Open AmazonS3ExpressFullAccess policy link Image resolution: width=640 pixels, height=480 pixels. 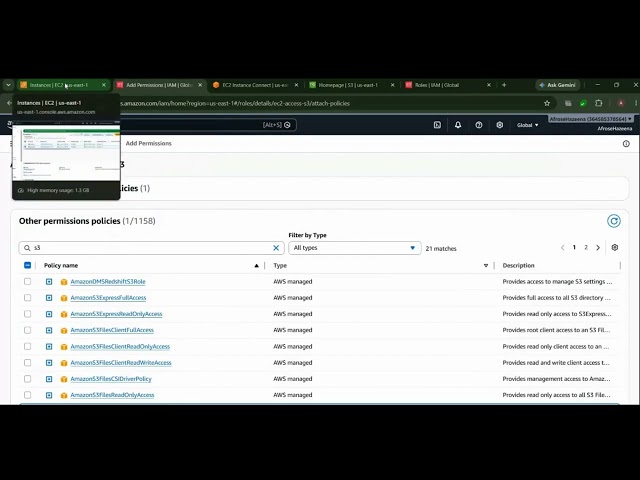pos(108,298)
